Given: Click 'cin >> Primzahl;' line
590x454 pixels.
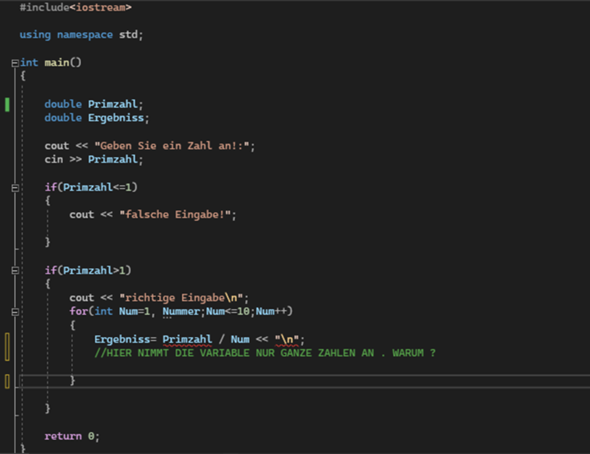Looking at the screenshot, I should pyautogui.click(x=94, y=159).
